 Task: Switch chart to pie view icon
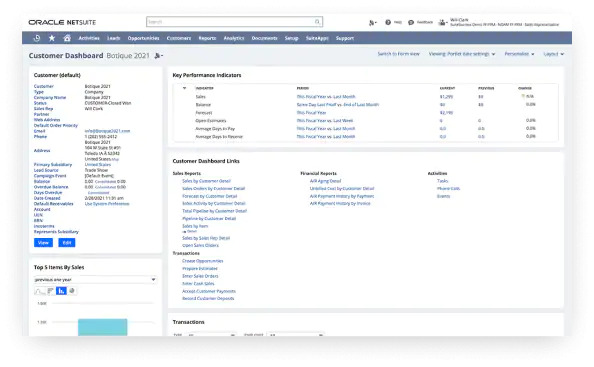[72, 291]
